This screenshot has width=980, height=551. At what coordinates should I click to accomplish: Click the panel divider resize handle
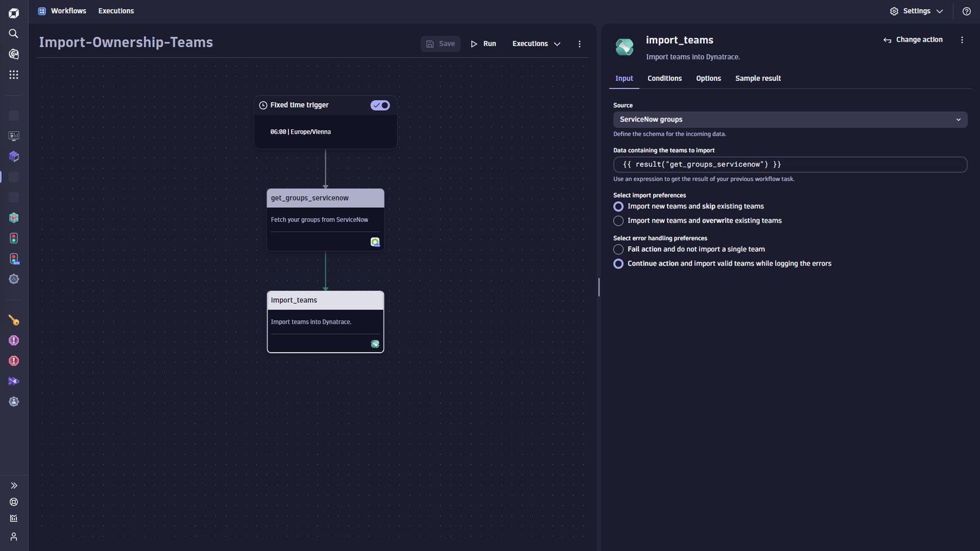(599, 287)
